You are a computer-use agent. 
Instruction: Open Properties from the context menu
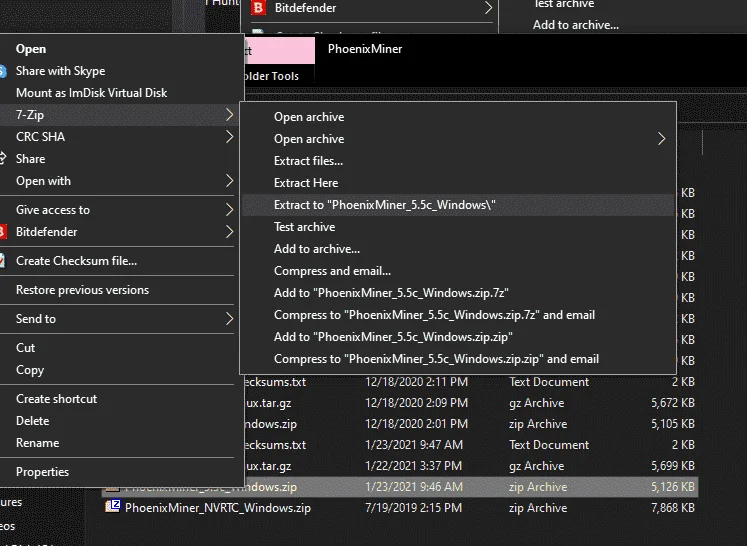coord(119,472)
